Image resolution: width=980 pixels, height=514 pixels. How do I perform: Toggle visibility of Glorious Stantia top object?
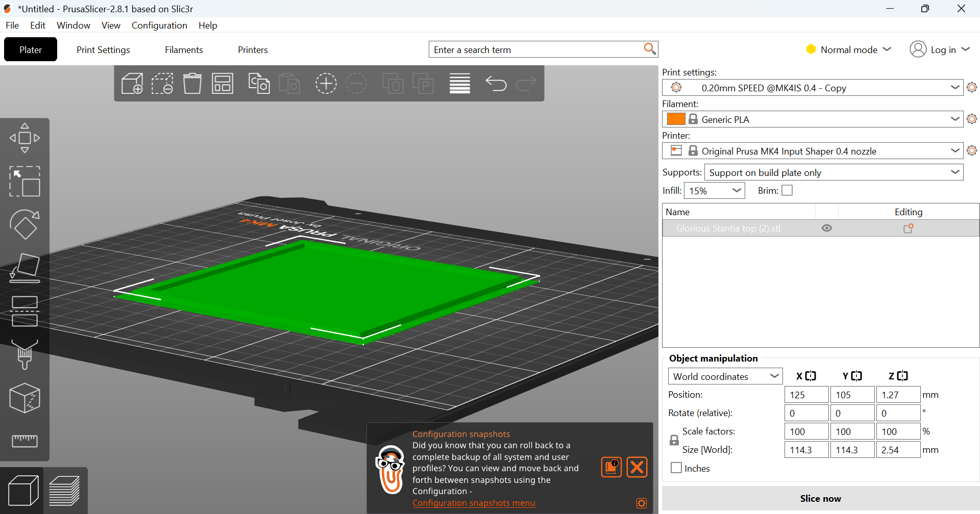coord(827,228)
